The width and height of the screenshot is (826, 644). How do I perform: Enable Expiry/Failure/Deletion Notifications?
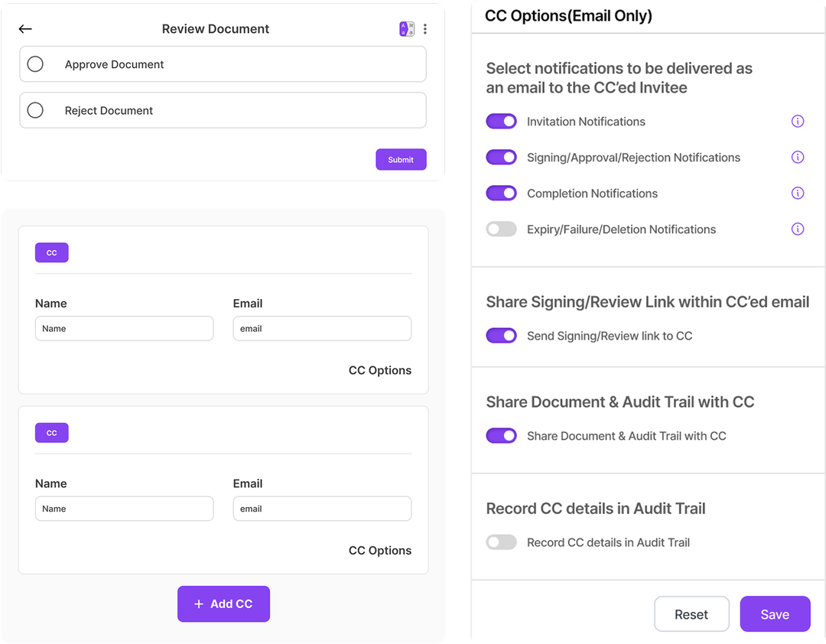501,229
